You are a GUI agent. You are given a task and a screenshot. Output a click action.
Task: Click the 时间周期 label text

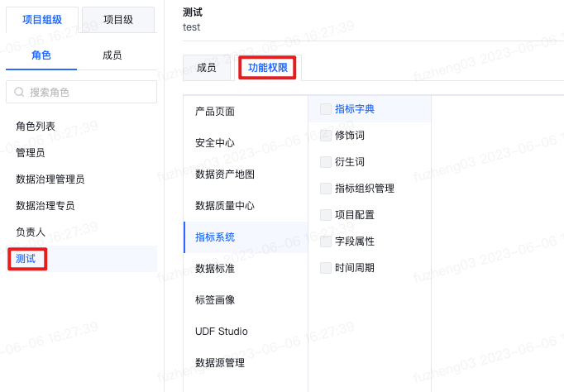tap(355, 268)
